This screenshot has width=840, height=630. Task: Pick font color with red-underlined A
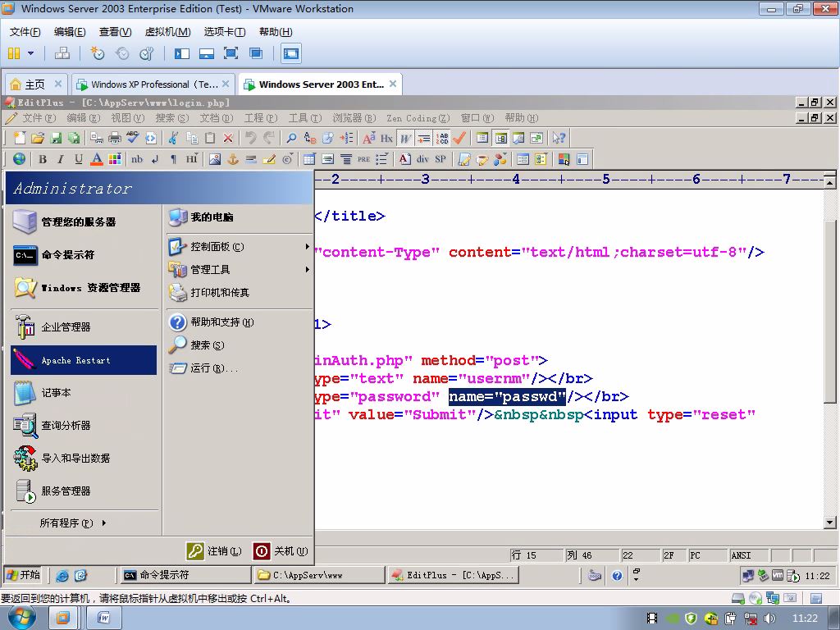(x=97, y=159)
